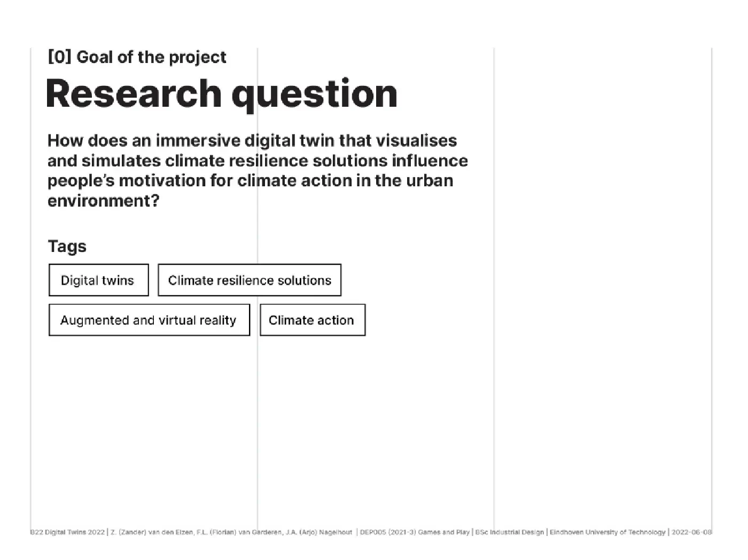The image size is (748, 560).
Task: Click the "Research question" heading
Action: click(x=222, y=94)
